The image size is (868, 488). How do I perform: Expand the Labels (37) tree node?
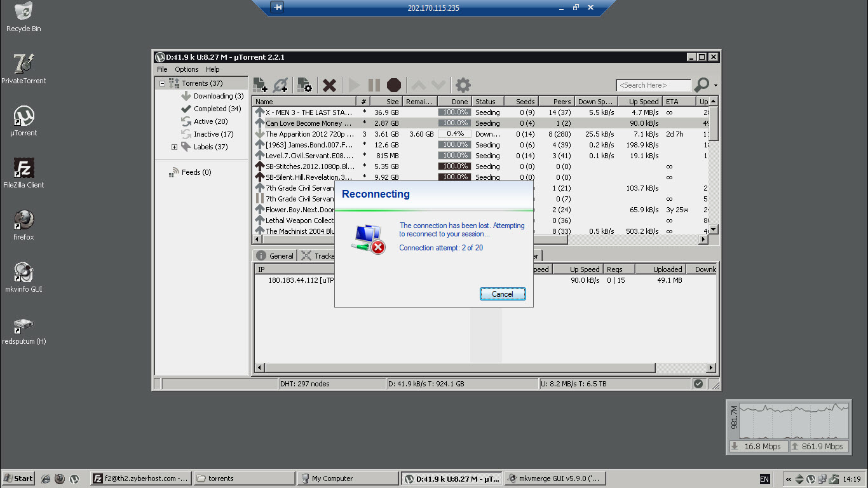pos(174,147)
